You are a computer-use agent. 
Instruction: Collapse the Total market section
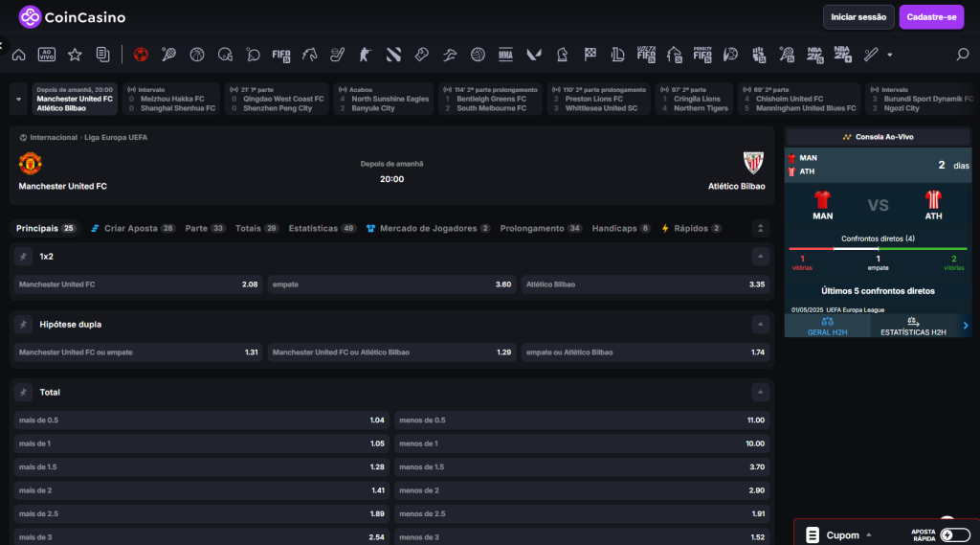pyautogui.click(x=760, y=393)
